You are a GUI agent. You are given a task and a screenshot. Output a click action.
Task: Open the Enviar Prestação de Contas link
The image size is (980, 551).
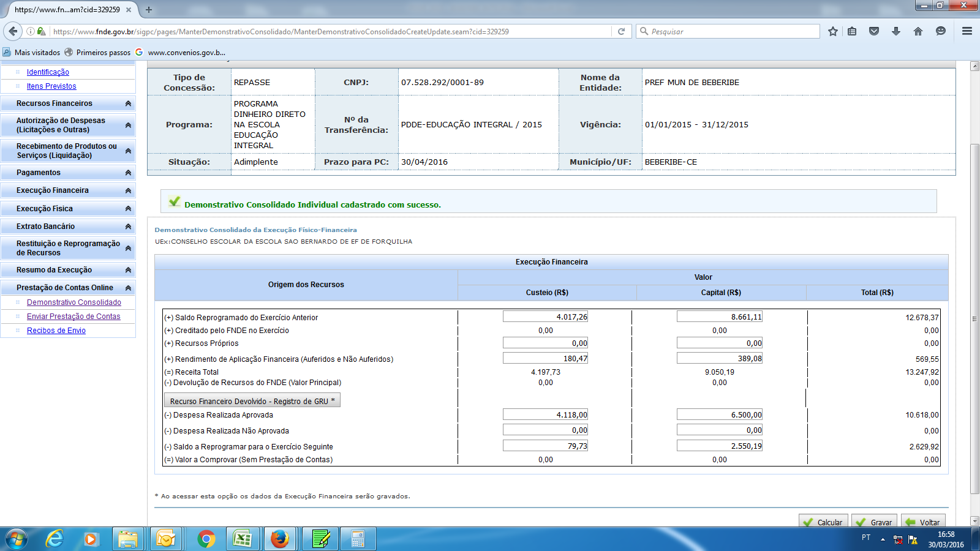click(73, 317)
